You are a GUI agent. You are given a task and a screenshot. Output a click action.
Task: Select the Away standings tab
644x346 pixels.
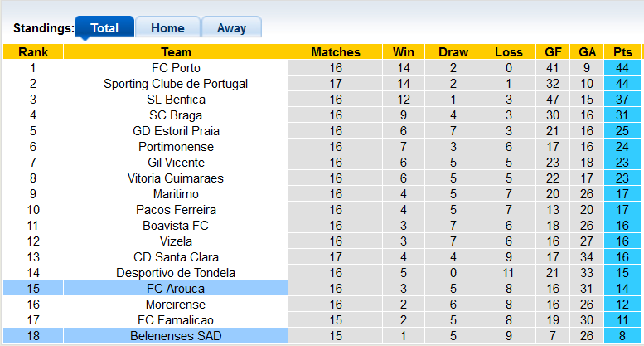click(231, 27)
